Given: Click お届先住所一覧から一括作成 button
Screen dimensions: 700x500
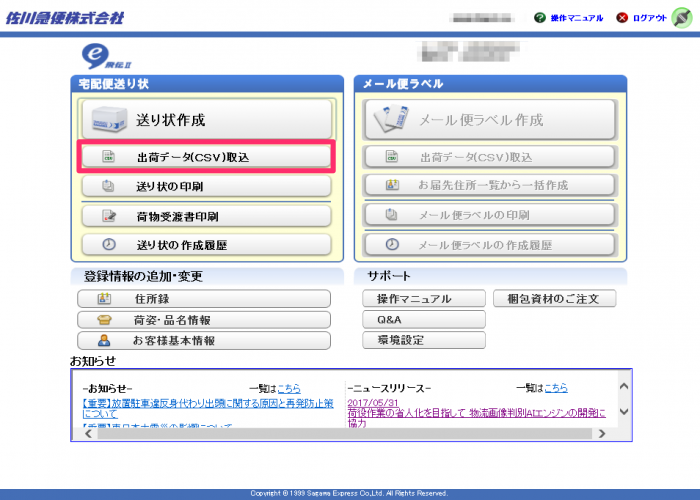Looking at the screenshot, I should tap(490, 185).
